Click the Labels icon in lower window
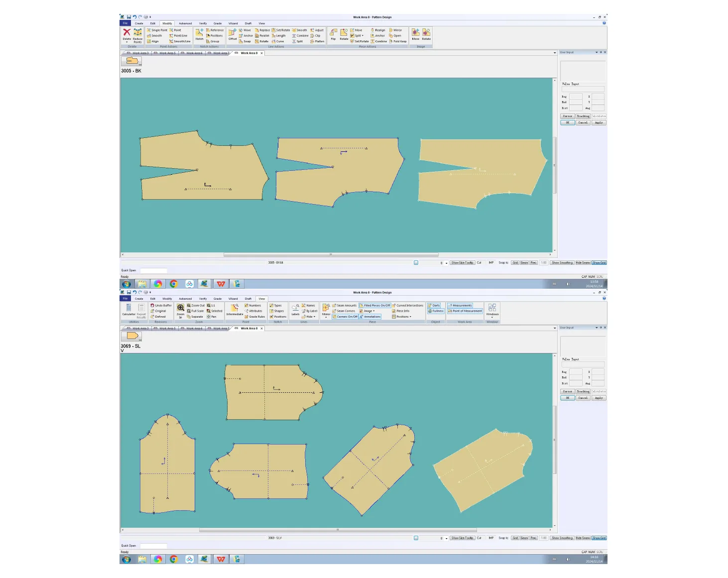The height and width of the screenshot is (578, 728). click(295, 310)
